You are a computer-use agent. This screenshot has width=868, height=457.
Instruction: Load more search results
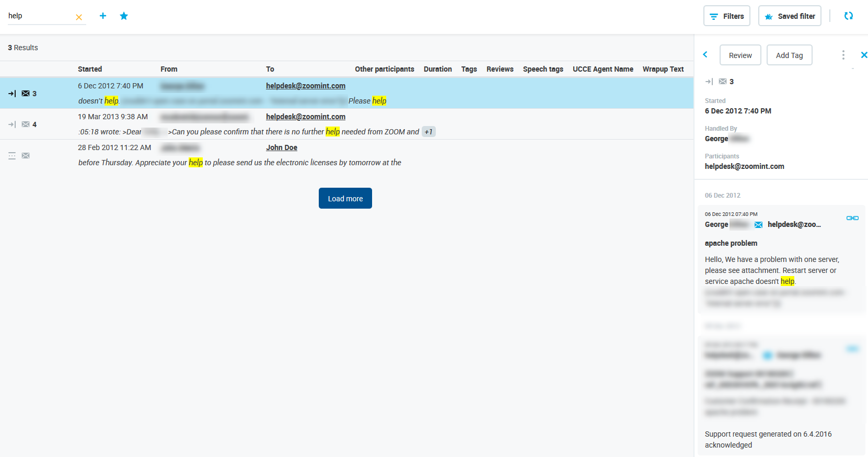(x=345, y=199)
